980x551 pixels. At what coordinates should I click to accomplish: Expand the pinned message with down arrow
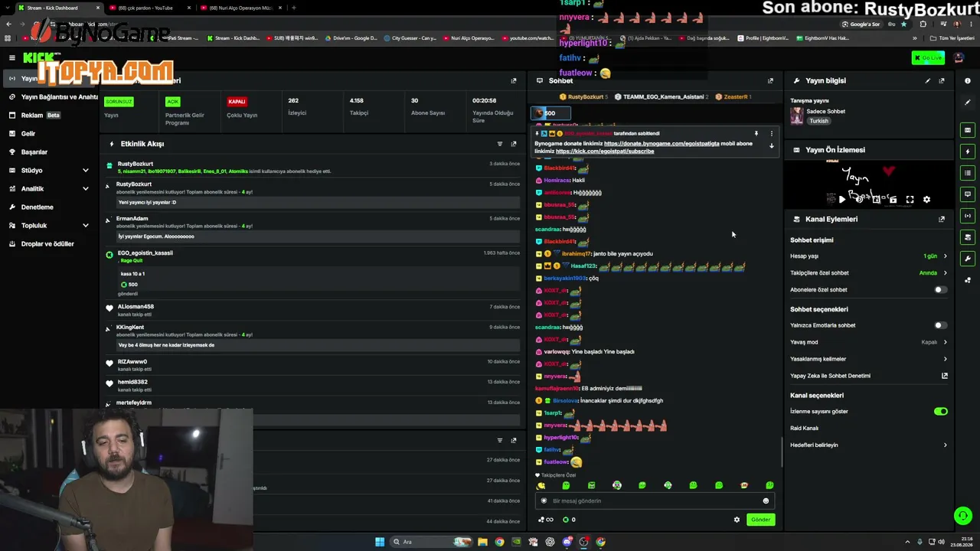[771, 145]
